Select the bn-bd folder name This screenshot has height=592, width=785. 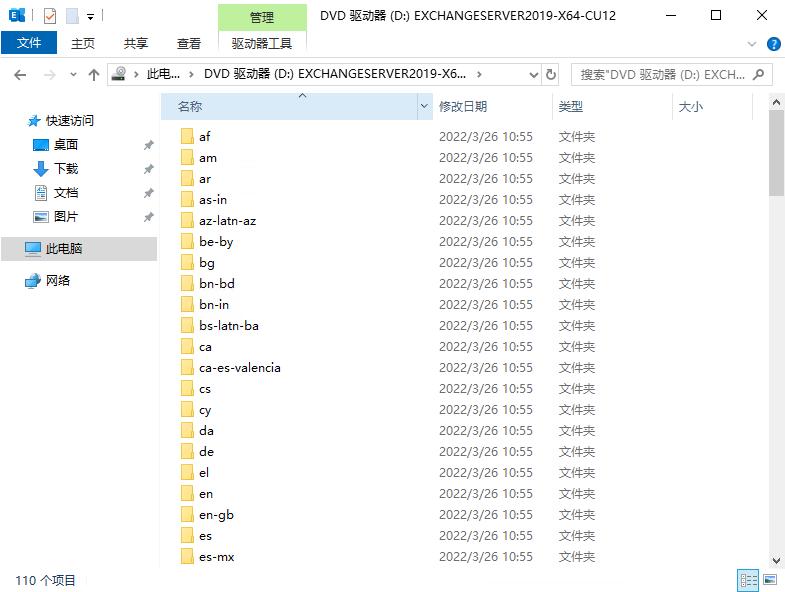pyautogui.click(x=217, y=284)
